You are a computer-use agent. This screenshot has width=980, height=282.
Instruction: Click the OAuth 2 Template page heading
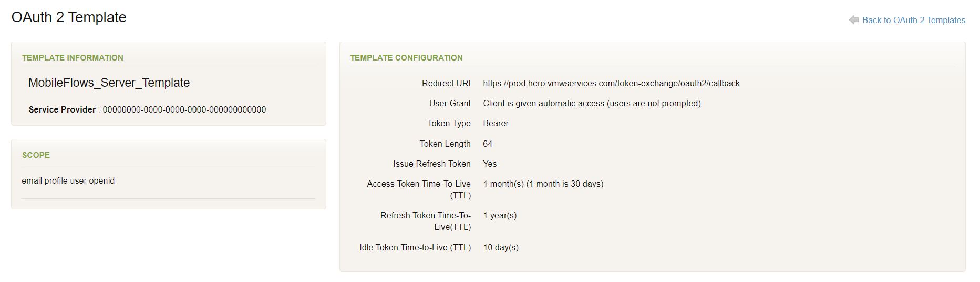click(x=69, y=17)
